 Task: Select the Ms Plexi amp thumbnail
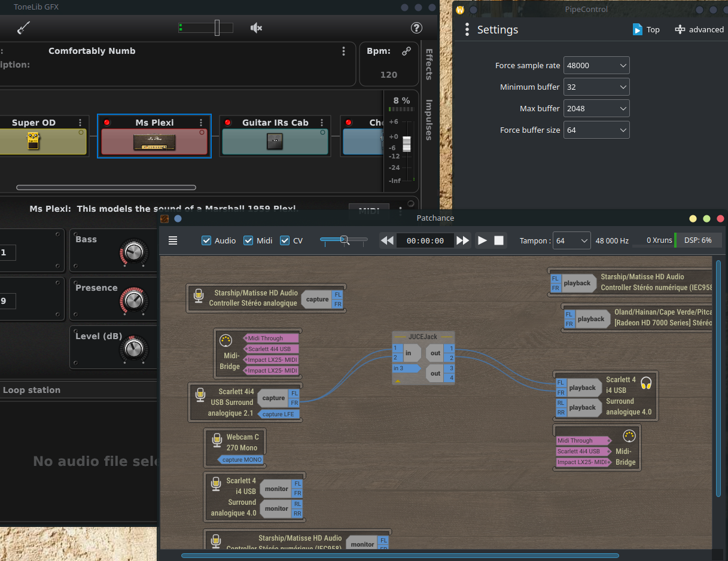[154, 142]
